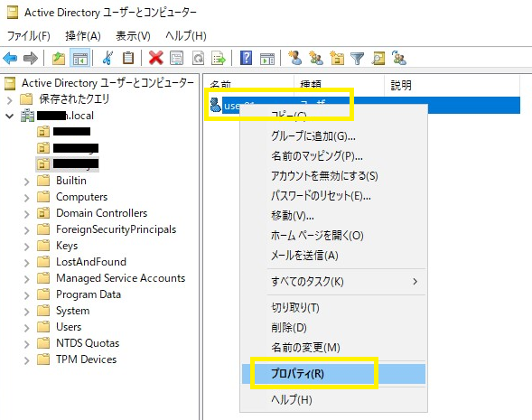Image resolution: width=532 pixels, height=420 pixels.
Task: Click the find objects icon
Action: (x=378, y=59)
